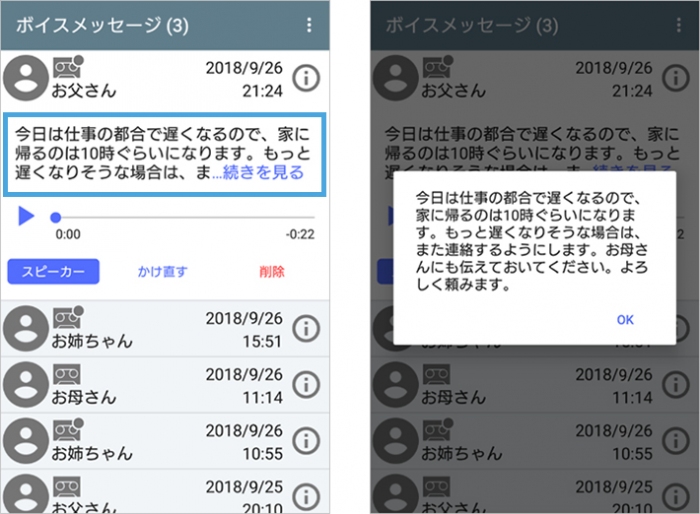Toggle the スピーカー speaker button
This screenshot has width=700, height=514.
(x=53, y=271)
